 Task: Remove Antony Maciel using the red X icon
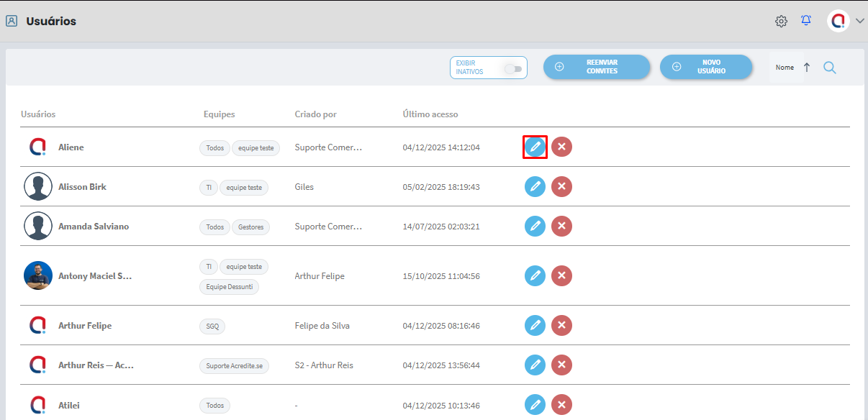[561, 275]
